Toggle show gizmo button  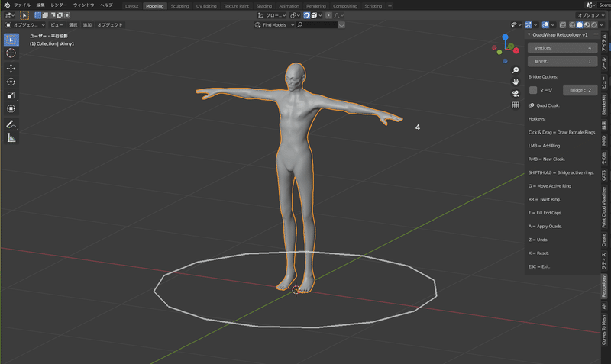528,25
